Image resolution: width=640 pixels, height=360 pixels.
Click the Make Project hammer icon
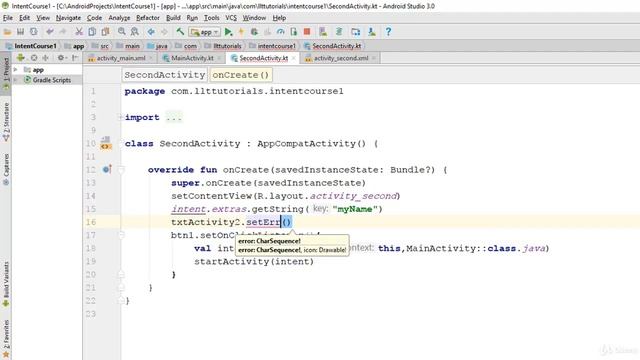pos(180,32)
